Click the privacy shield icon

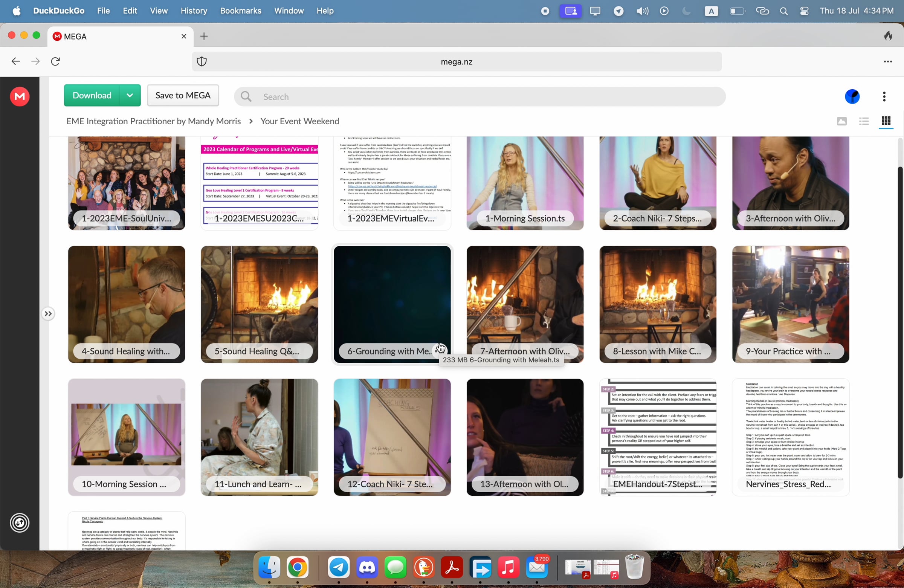pyautogui.click(x=202, y=61)
